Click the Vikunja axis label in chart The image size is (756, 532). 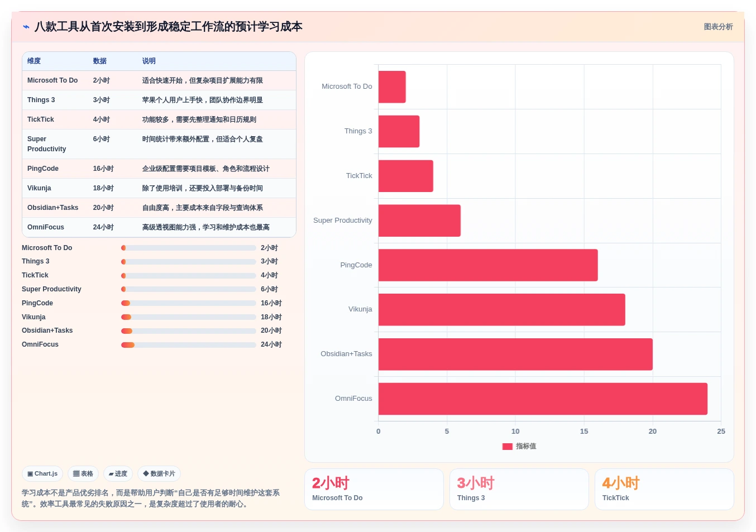tap(360, 309)
